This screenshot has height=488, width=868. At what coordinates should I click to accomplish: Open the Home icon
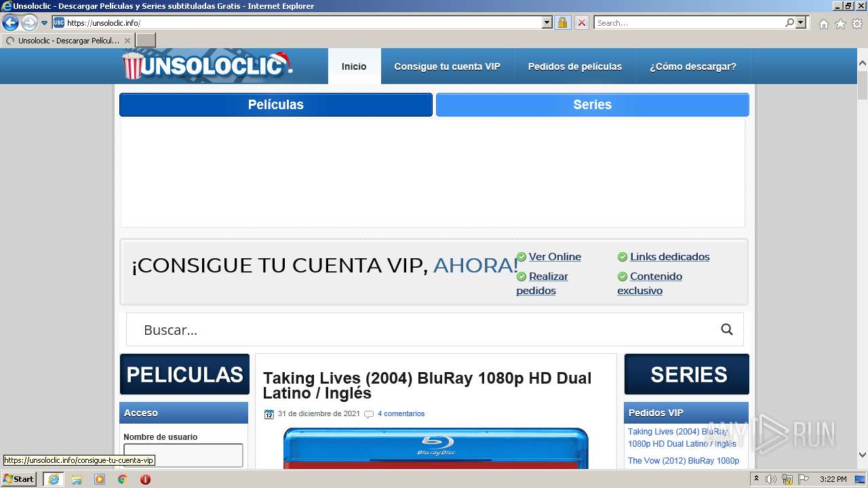823,24
